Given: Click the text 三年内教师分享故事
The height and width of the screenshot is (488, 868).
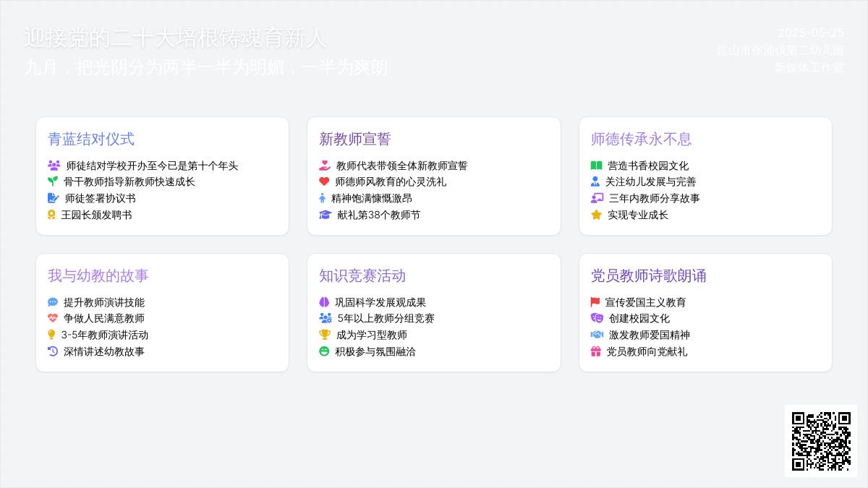Looking at the screenshot, I should click(x=655, y=198).
